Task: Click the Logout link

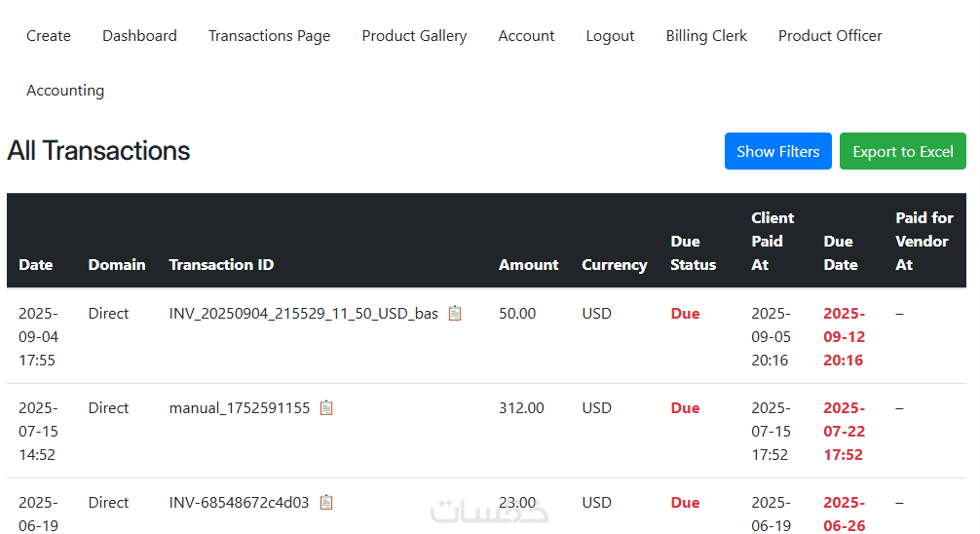Action: (x=610, y=36)
